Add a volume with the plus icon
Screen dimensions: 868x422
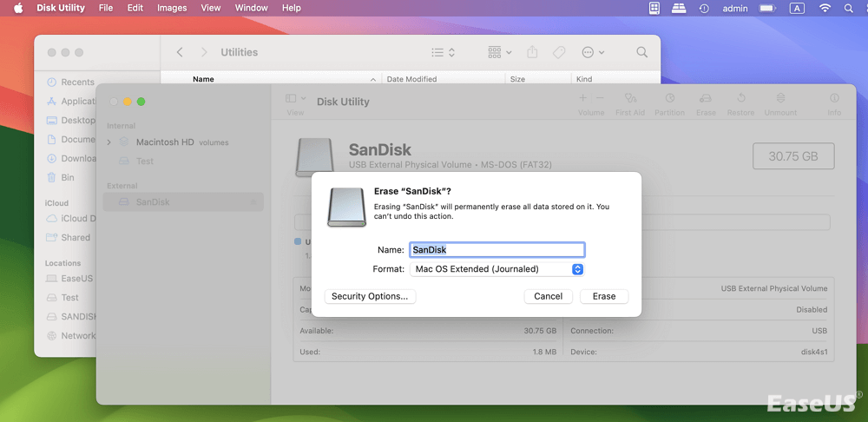pyautogui.click(x=583, y=98)
